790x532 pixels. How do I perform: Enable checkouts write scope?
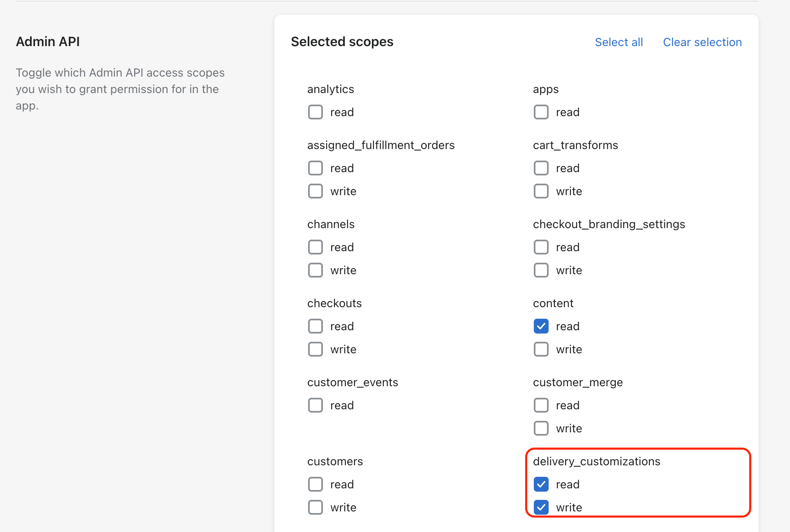point(316,349)
